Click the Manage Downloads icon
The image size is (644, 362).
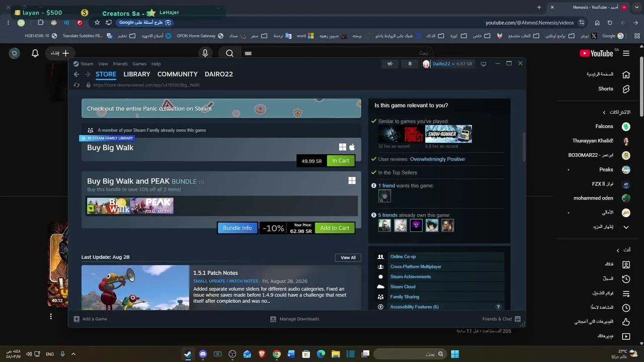coord(273,319)
